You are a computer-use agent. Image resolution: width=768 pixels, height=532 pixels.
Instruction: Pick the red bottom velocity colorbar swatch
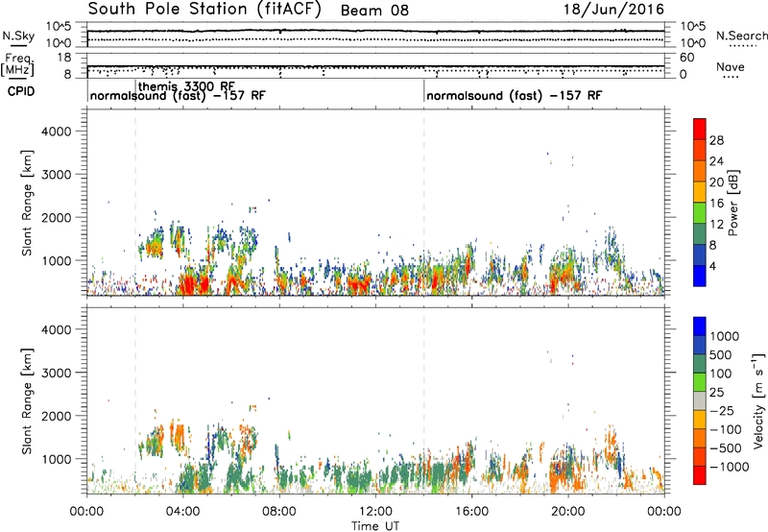(700, 475)
